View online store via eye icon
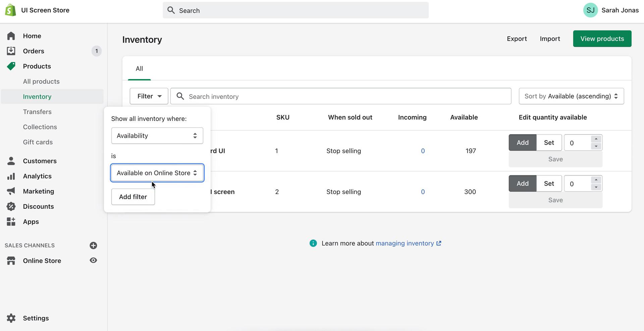Screen dimensions: 644x331 pos(93,260)
